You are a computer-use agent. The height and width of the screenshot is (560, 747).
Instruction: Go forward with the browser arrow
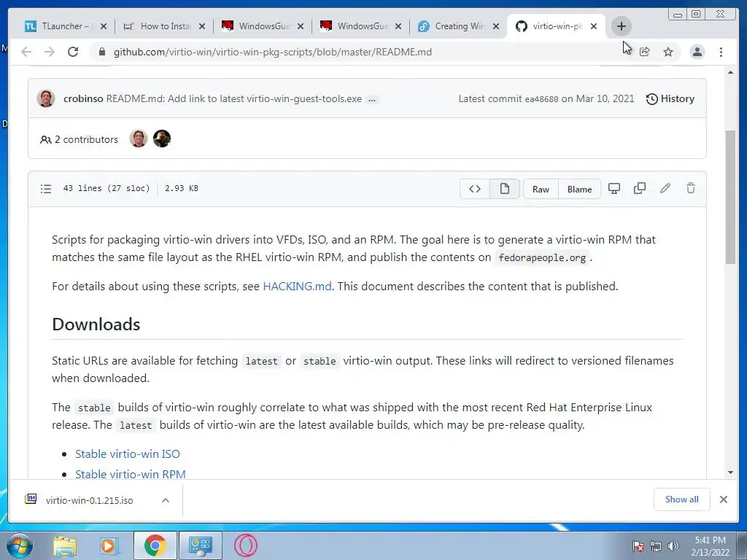(x=50, y=52)
